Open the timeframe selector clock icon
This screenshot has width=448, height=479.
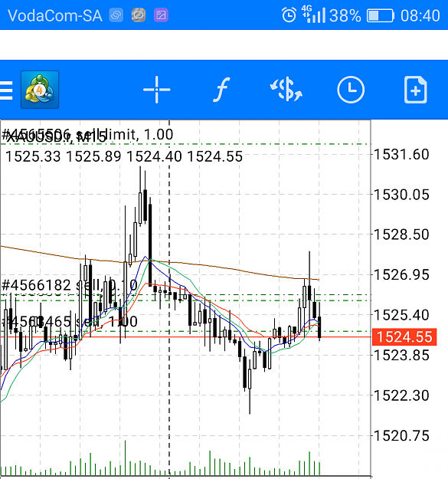click(x=351, y=90)
